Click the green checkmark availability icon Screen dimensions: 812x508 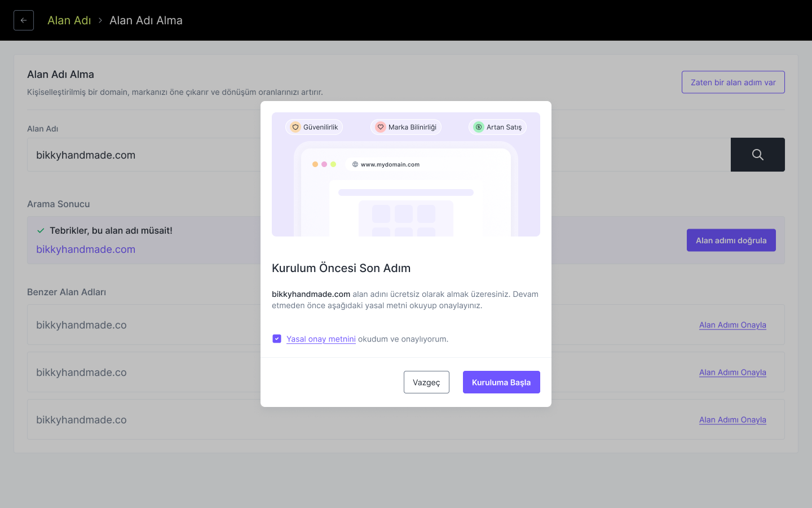tap(41, 230)
